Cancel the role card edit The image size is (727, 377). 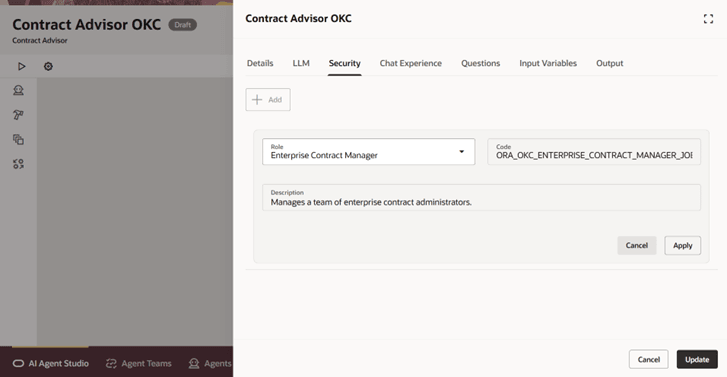tap(637, 245)
